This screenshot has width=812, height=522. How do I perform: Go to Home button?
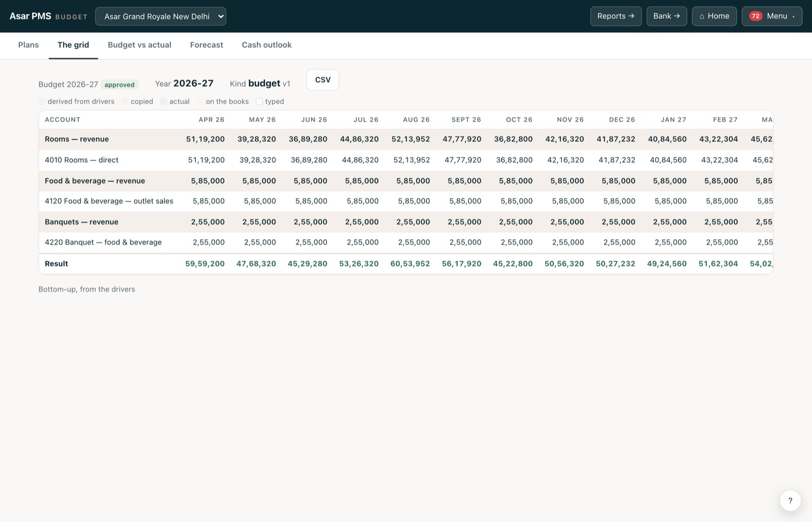714,16
